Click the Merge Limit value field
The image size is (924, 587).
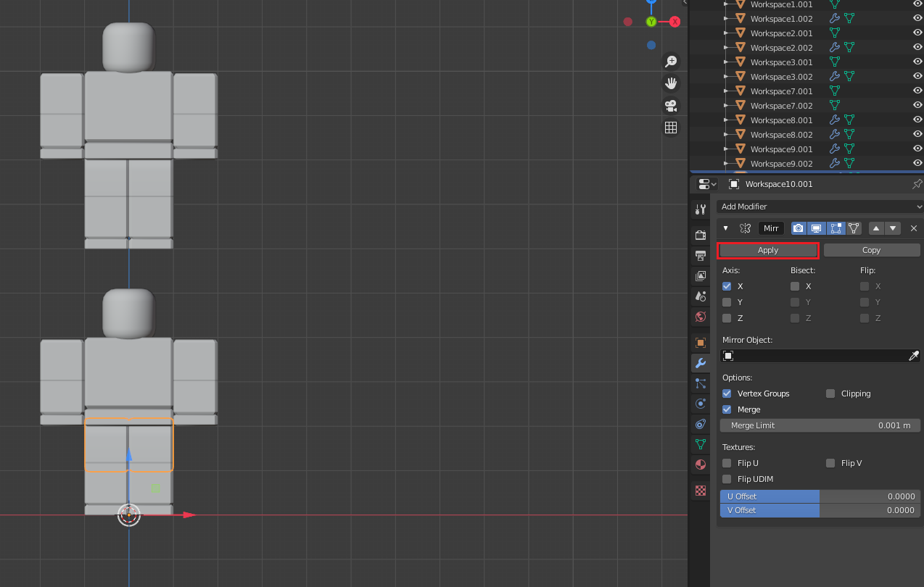point(820,425)
